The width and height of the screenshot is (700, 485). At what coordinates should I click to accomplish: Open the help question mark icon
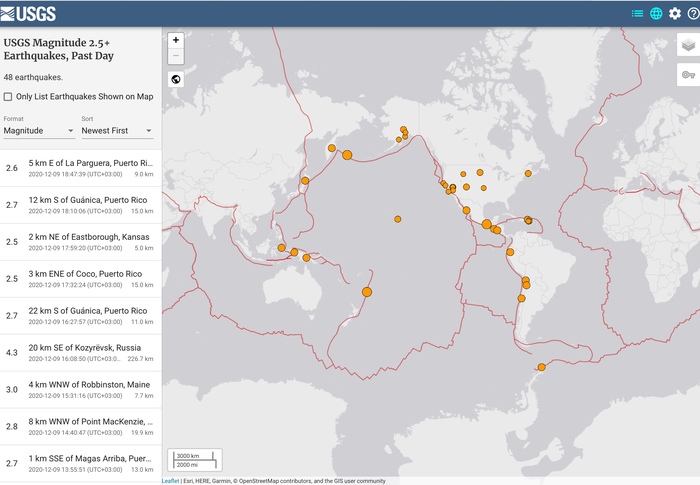pos(692,13)
